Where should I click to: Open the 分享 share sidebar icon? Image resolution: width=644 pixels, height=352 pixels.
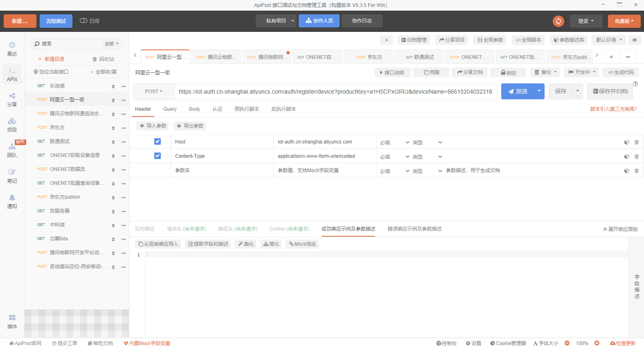coord(12,100)
